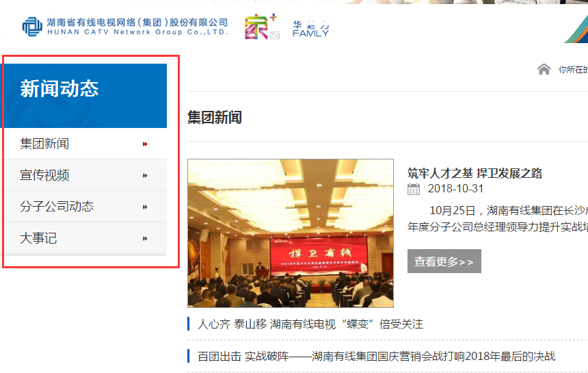The image size is (588, 373).
Task: Select 分子公司动态 sidebar item
Action: point(85,207)
